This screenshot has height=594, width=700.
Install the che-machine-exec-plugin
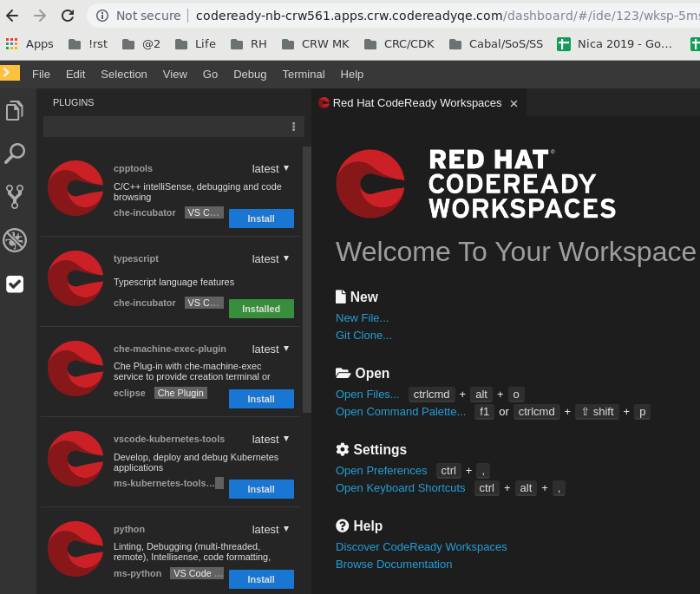point(261,399)
